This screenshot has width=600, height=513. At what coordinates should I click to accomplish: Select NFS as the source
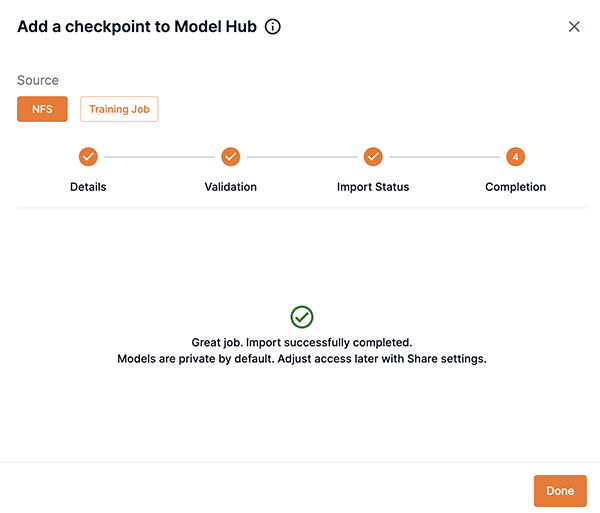tap(42, 109)
